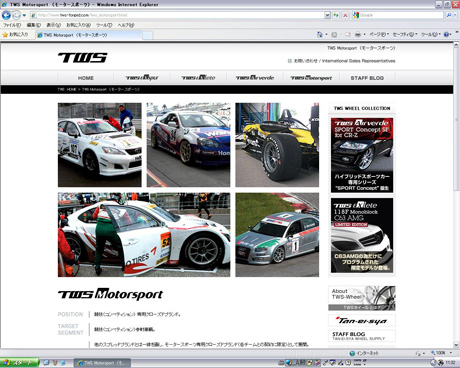
Task: Refresh the page with the green arrows icon
Action: point(336,15)
